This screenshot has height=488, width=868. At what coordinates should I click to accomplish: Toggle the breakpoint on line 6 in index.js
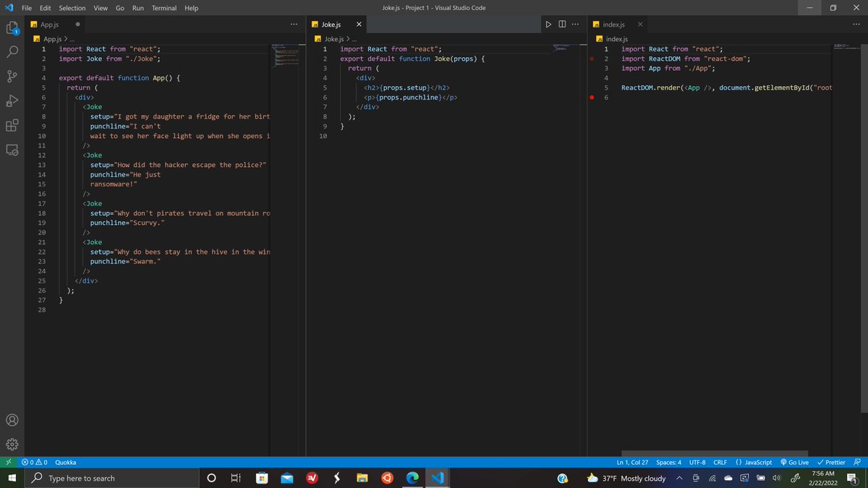(x=592, y=98)
